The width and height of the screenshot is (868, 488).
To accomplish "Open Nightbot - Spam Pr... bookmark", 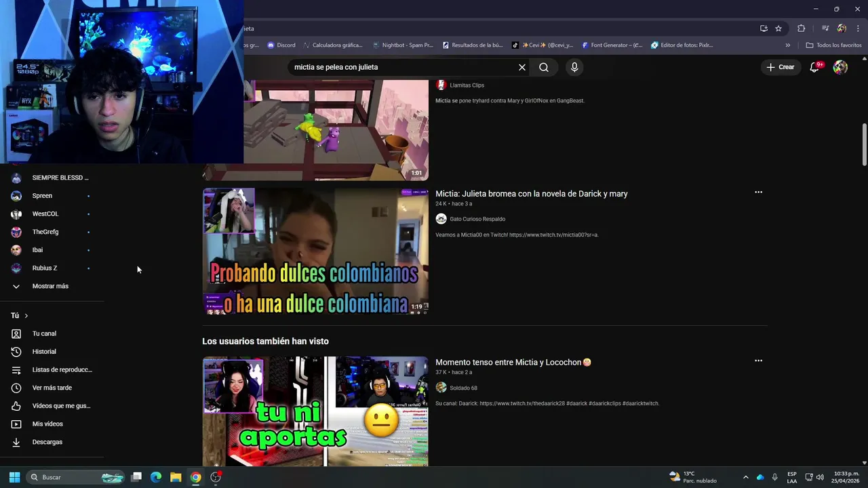I will (x=403, y=45).
